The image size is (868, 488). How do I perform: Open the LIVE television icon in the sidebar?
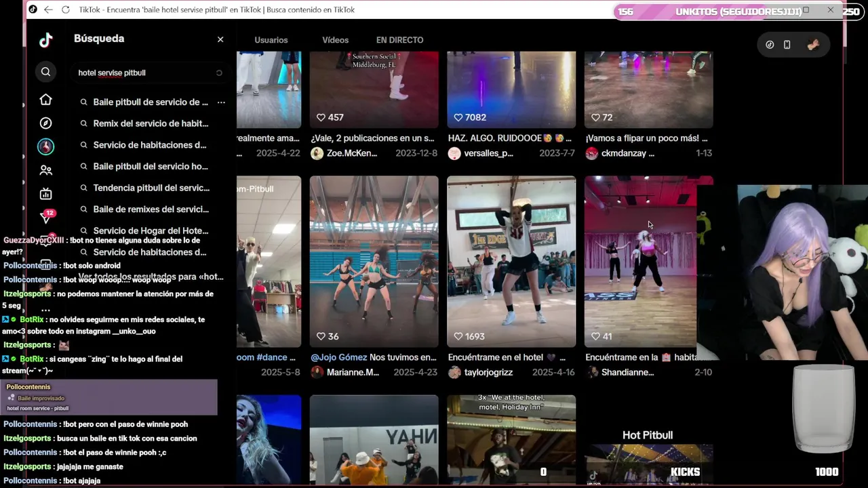45,194
